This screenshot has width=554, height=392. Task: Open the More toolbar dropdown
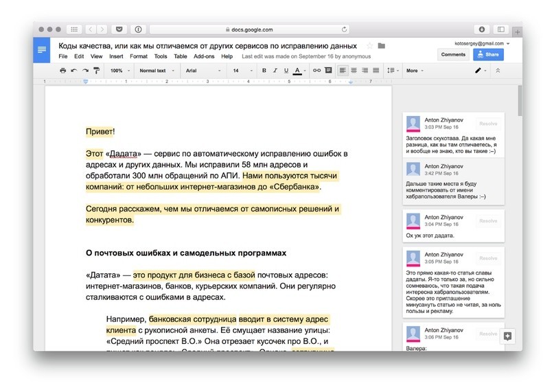coord(415,71)
